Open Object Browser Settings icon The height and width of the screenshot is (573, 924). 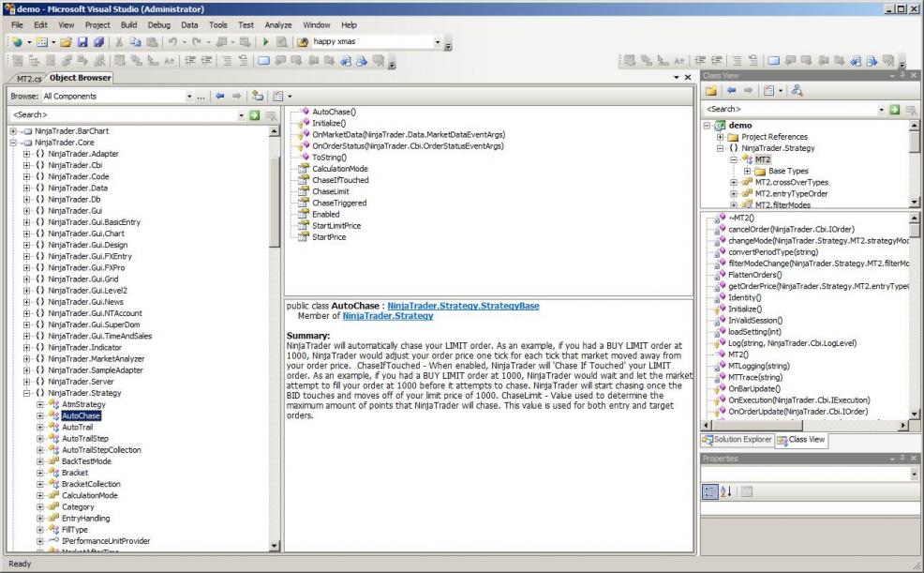[278, 96]
